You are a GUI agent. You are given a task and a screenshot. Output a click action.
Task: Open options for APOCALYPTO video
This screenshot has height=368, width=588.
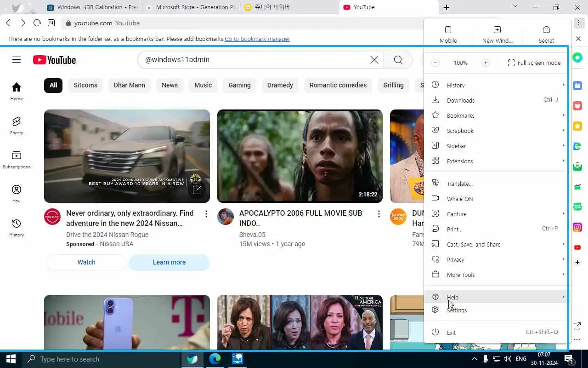coord(379,214)
